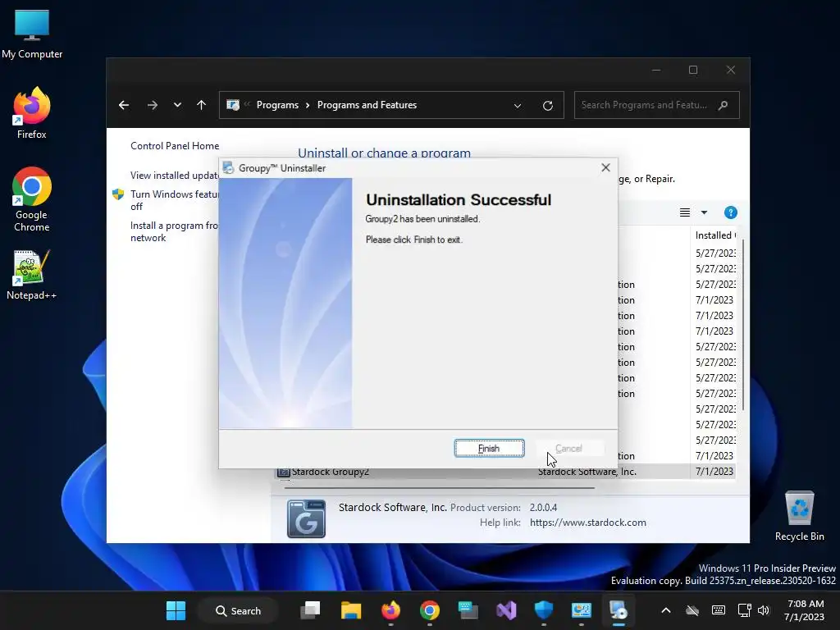Open the Recycle Bin icon

(x=799, y=516)
